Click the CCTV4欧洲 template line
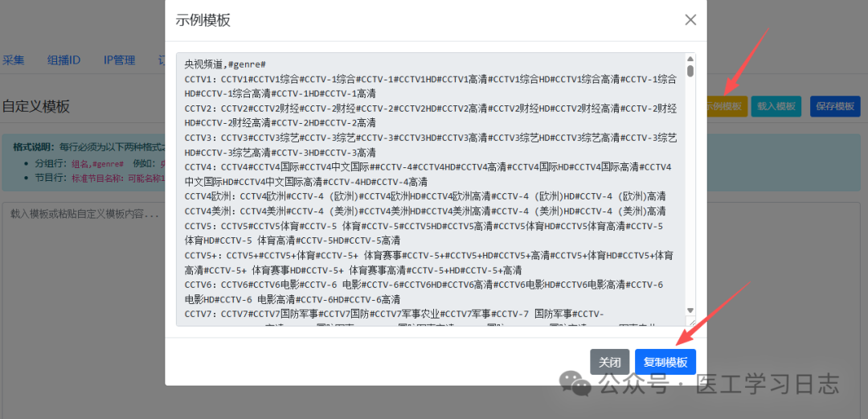The width and height of the screenshot is (868, 419). pyautogui.click(x=425, y=196)
